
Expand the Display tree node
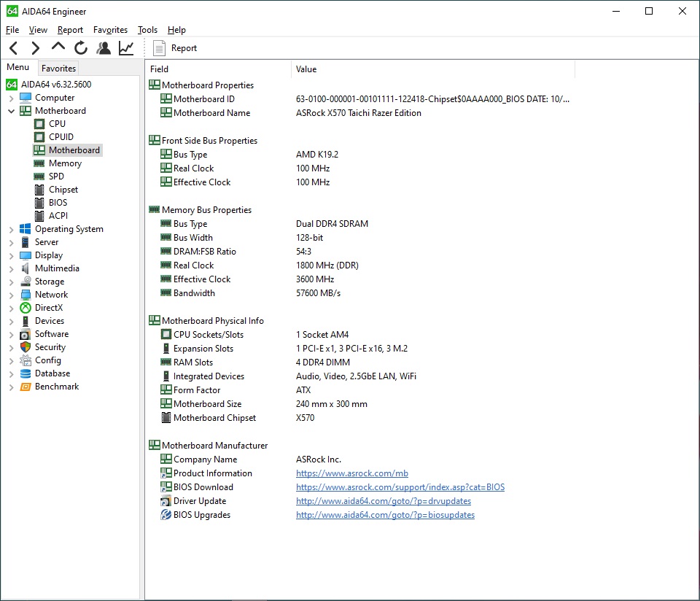point(11,256)
